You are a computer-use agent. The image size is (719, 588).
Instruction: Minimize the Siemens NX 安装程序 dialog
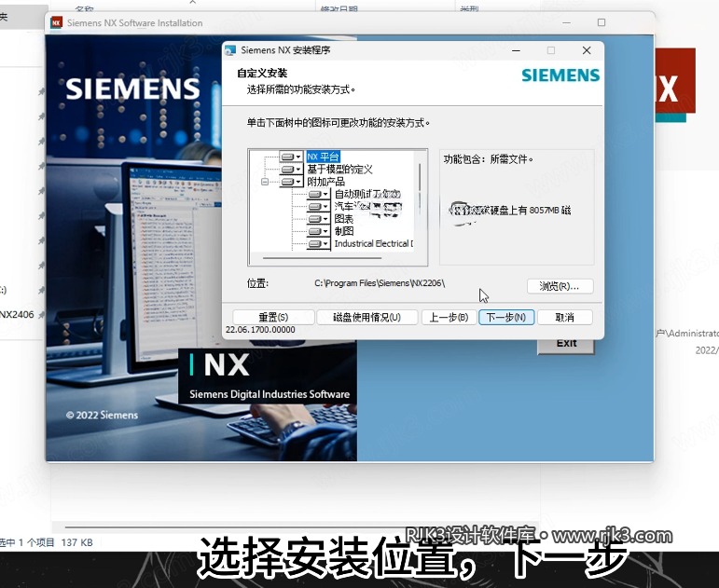(x=516, y=50)
